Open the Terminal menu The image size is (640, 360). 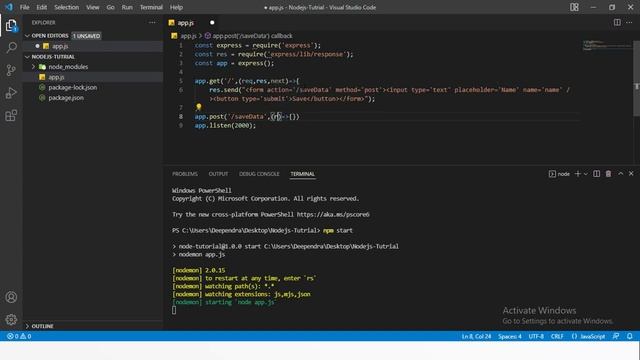click(151, 7)
